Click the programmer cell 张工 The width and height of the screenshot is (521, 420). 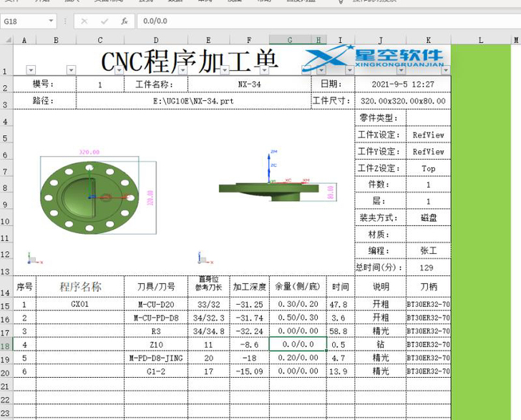(428, 251)
